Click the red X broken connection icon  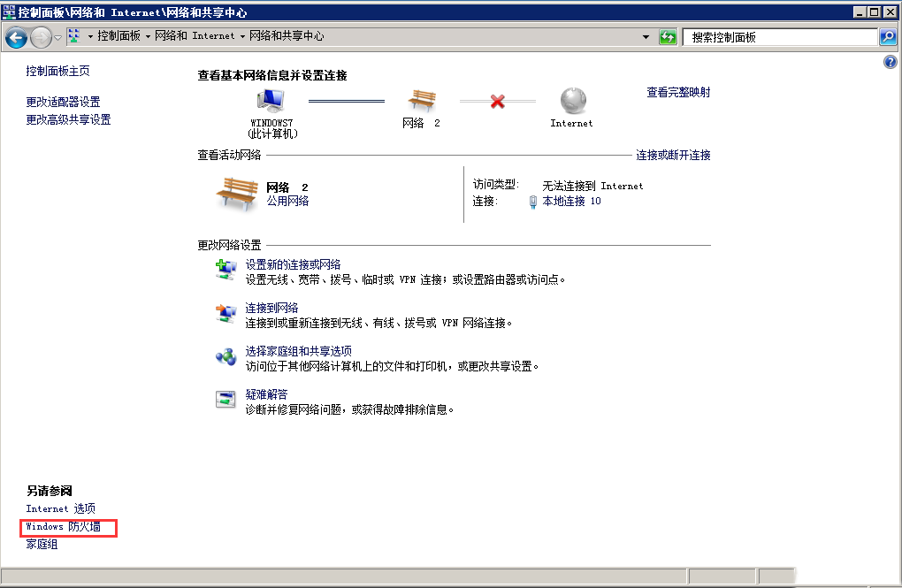point(498,102)
